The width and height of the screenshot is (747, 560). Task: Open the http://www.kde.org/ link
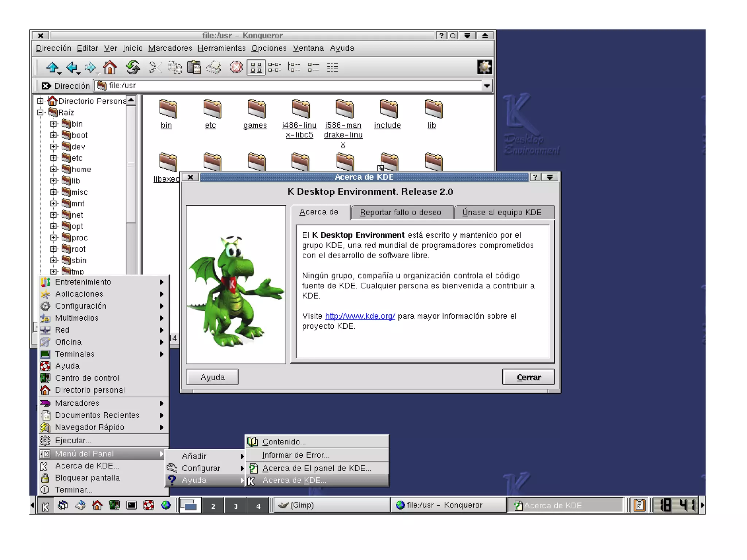[x=360, y=316]
